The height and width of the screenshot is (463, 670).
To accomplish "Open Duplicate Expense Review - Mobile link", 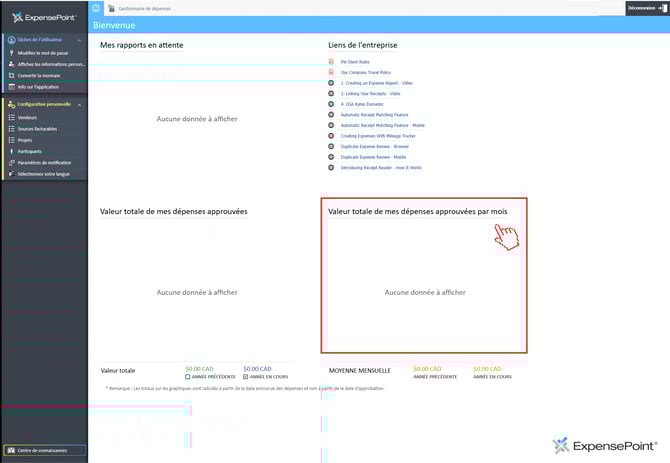I will pos(373,157).
